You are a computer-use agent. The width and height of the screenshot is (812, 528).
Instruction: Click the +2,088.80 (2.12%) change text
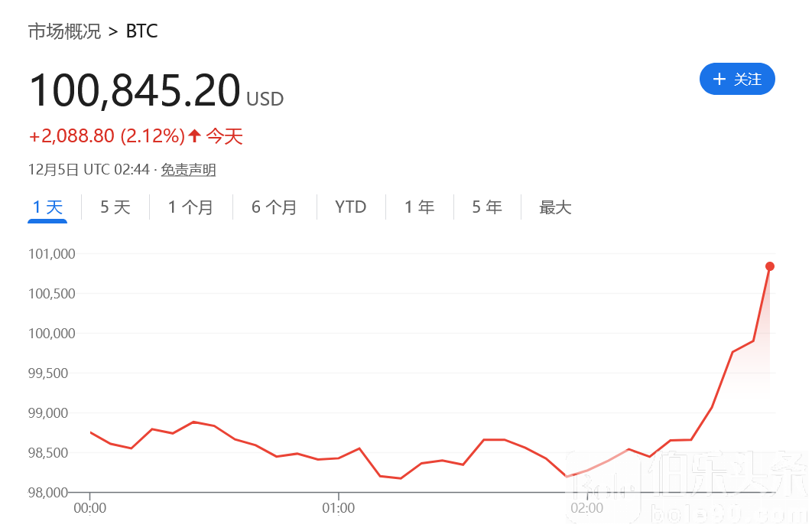point(106,136)
